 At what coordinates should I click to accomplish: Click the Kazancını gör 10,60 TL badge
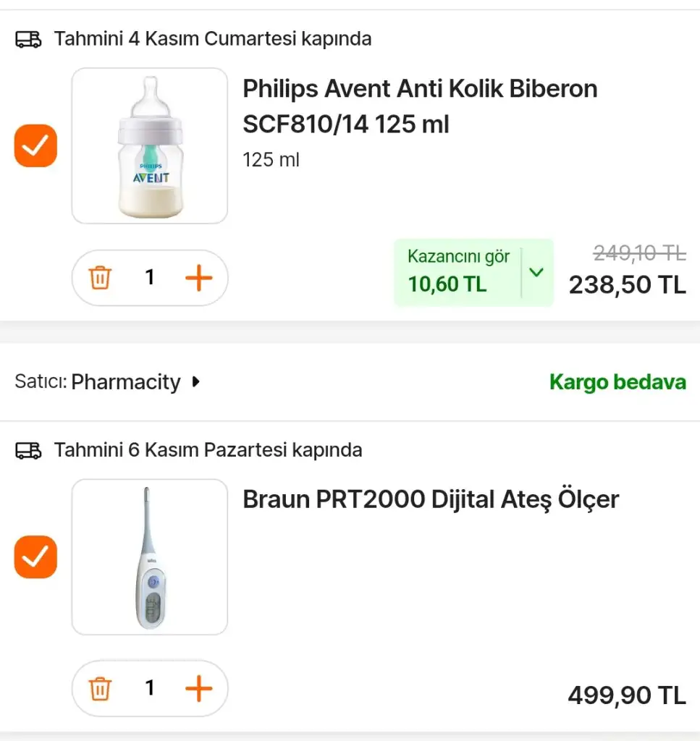[457, 273]
